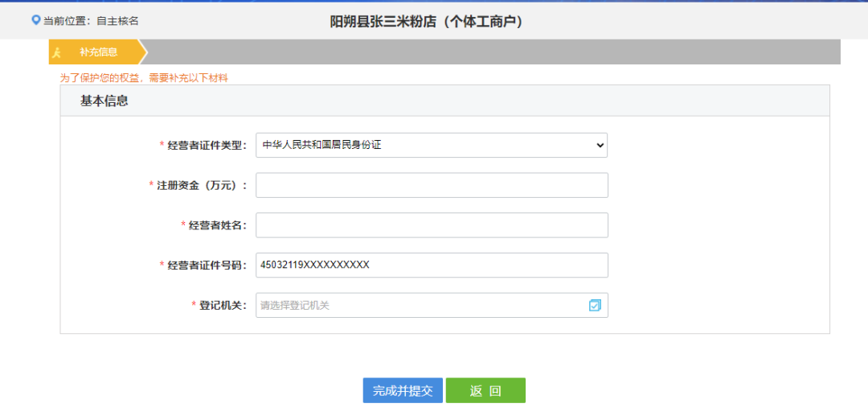Click into the 经营者姓名 text box
The image size is (868, 420).
(x=431, y=225)
